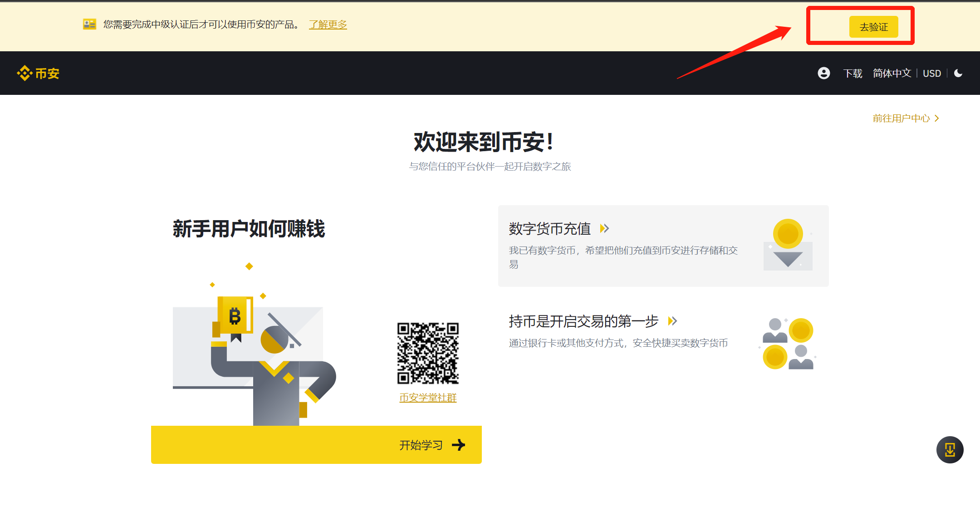Click the floating app download icon
This screenshot has width=980, height=507.
950,450
